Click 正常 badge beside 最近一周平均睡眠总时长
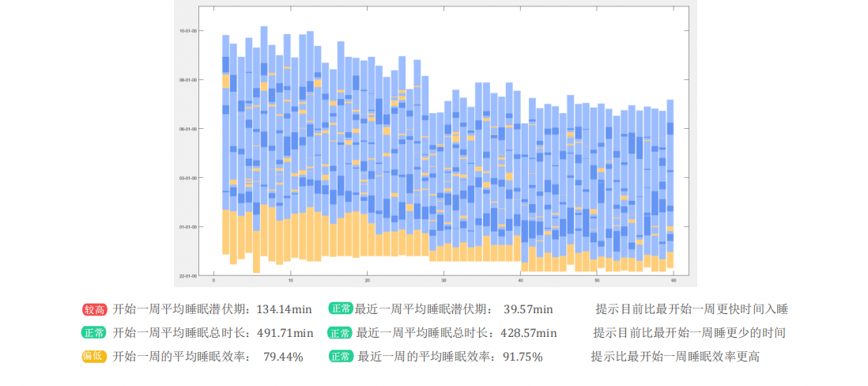868x386 pixels. 341,333
